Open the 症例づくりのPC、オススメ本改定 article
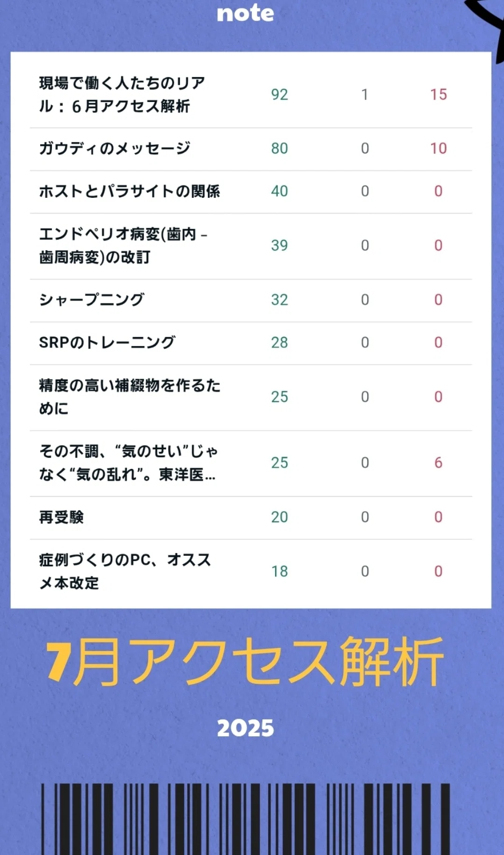Image resolution: width=504 pixels, height=855 pixels. click(x=125, y=571)
